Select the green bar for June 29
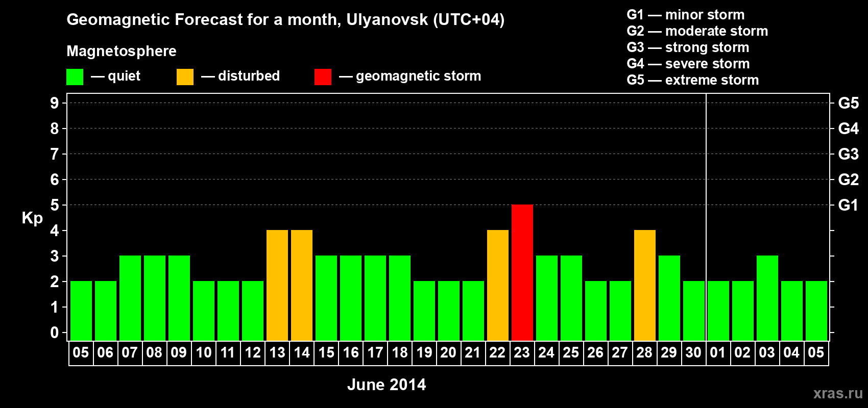Image resolution: width=868 pixels, height=408 pixels. pos(669,298)
